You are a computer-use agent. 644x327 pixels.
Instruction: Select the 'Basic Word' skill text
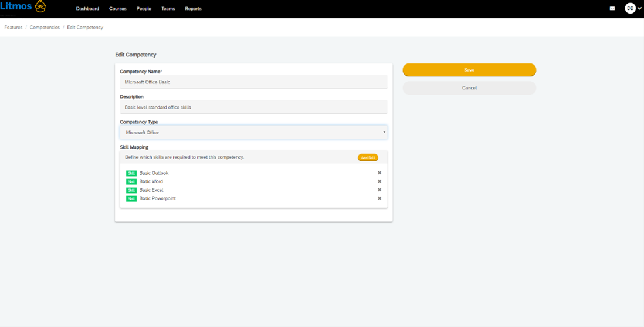[151, 181]
